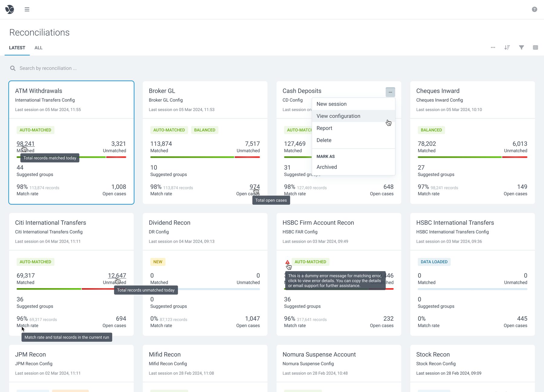The height and width of the screenshot is (392, 544).
Task: Open the help question mark icon
Action: 534,9
